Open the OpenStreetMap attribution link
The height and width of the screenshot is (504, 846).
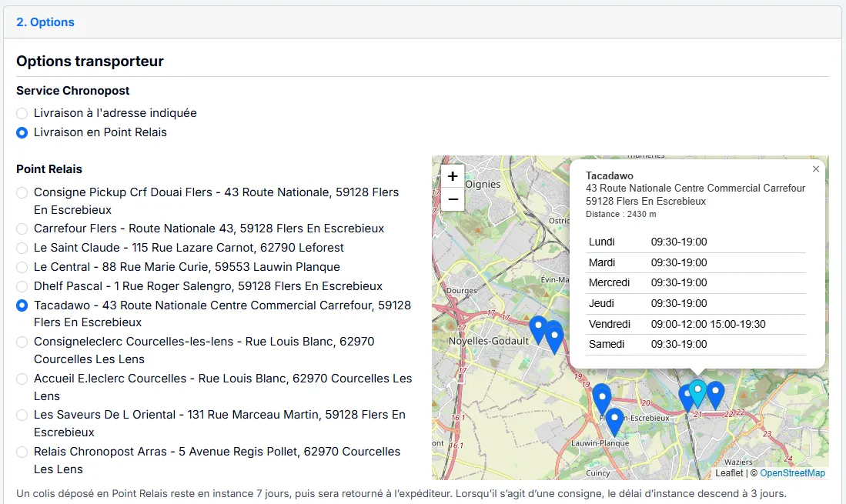pos(792,473)
